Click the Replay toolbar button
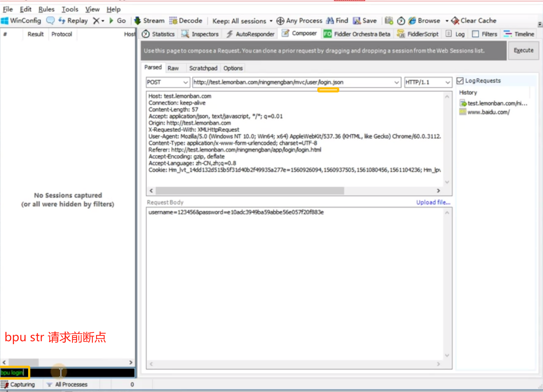Screen dimensions: 543x392 click(73, 21)
